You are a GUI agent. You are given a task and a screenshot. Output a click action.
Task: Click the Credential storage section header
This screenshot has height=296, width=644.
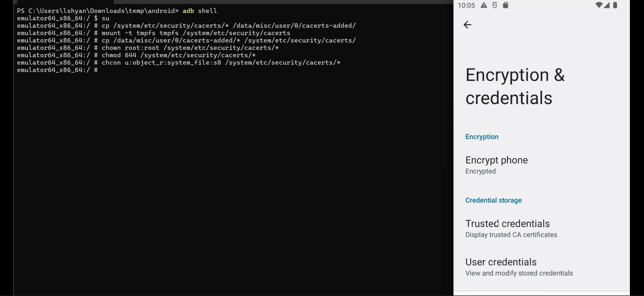coord(493,200)
